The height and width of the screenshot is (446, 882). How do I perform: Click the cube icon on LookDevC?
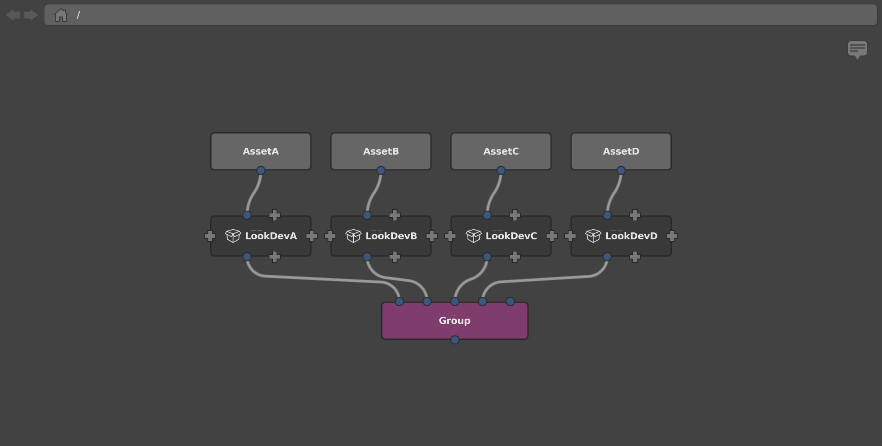coord(474,236)
